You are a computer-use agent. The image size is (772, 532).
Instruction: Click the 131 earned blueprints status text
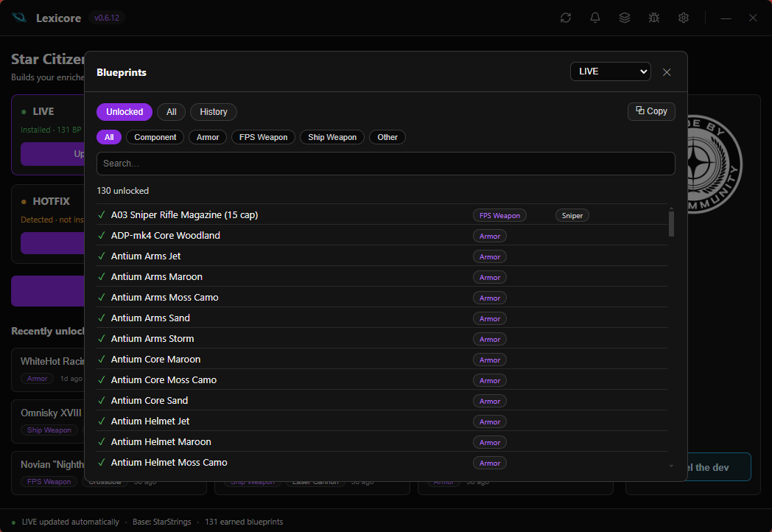(244, 522)
